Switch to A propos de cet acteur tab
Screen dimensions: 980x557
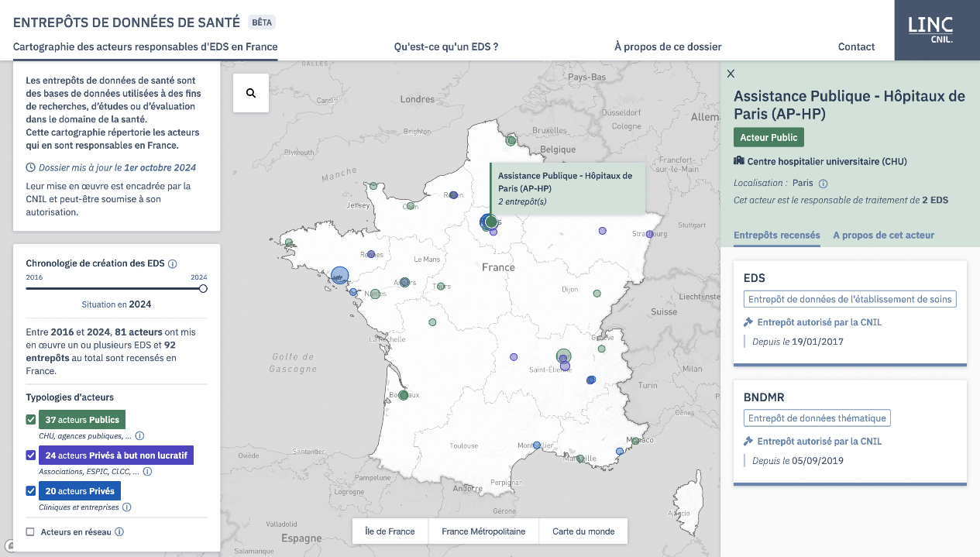[x=883, y=236]
